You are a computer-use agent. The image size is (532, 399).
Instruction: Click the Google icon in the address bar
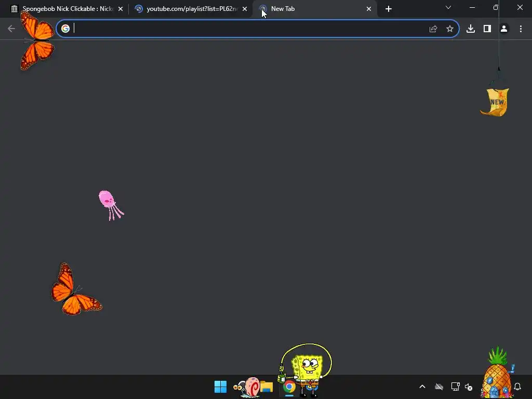[x=65, y=29]
